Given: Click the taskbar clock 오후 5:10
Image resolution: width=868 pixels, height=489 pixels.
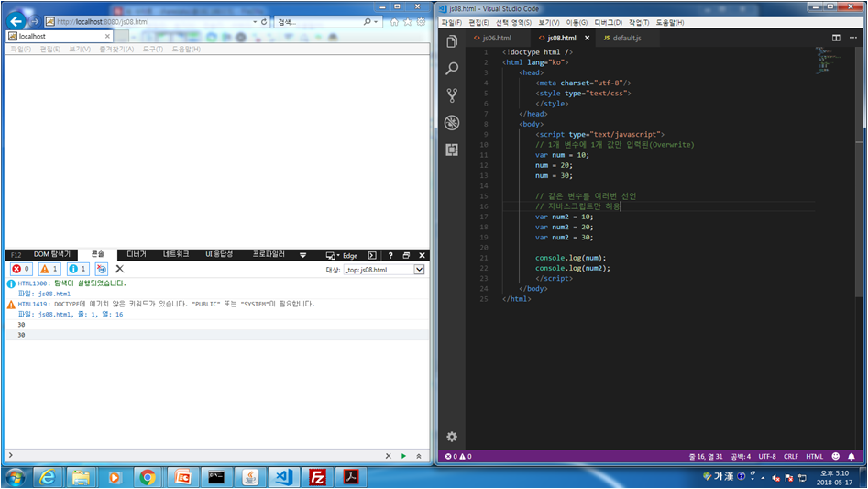Looking at the screenshot, I should tap(834, 473).
